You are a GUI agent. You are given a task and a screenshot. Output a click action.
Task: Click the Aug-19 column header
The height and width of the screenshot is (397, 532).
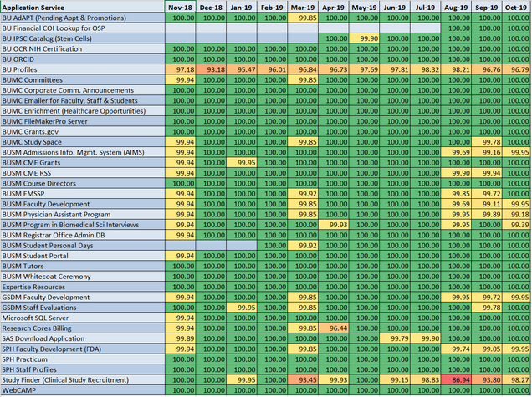point(456,8)
